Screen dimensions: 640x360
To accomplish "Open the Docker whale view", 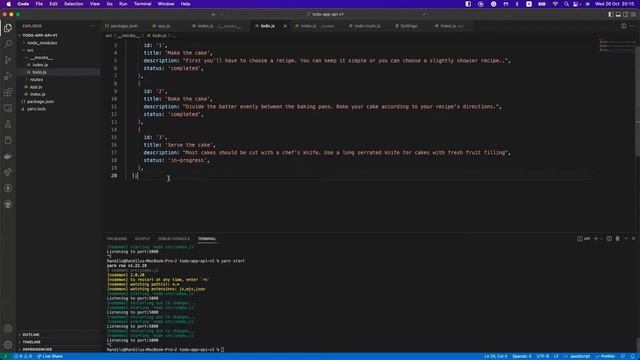I will [8, 156].
